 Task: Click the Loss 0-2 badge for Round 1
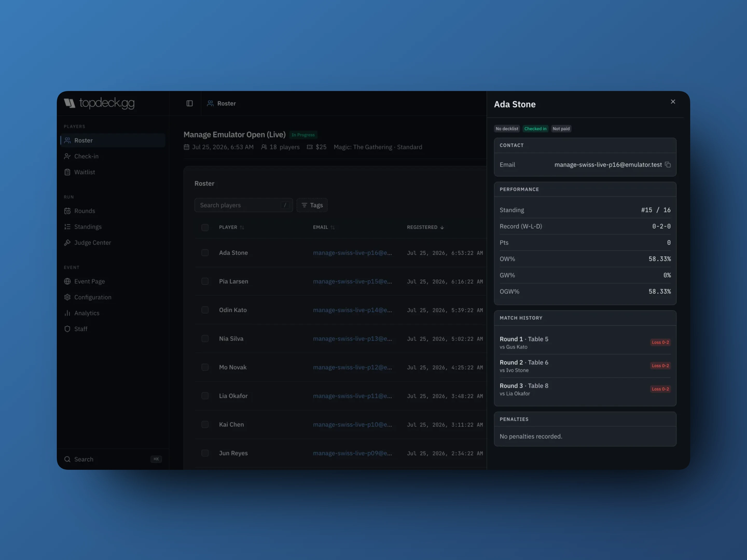pos(660,343)
